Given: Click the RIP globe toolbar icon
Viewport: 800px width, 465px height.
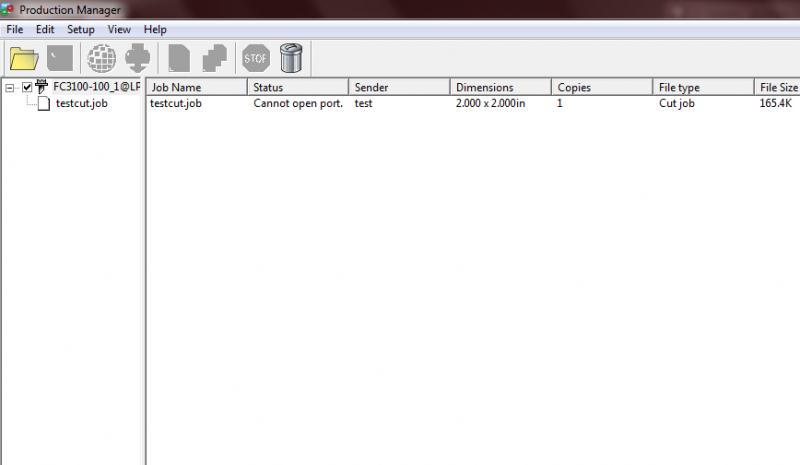Looking at the screenshot, I should 102,58.
